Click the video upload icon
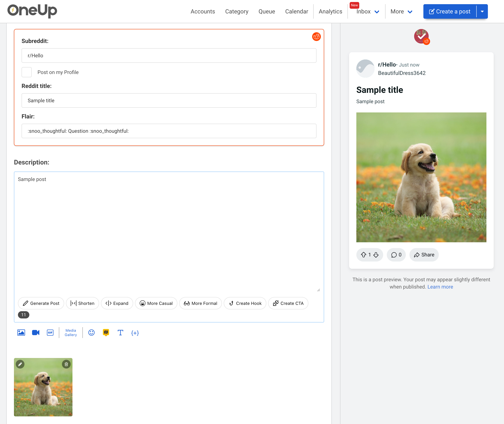Image resolution: width=504 pixels, height=424 pixels. coord(36,332)
